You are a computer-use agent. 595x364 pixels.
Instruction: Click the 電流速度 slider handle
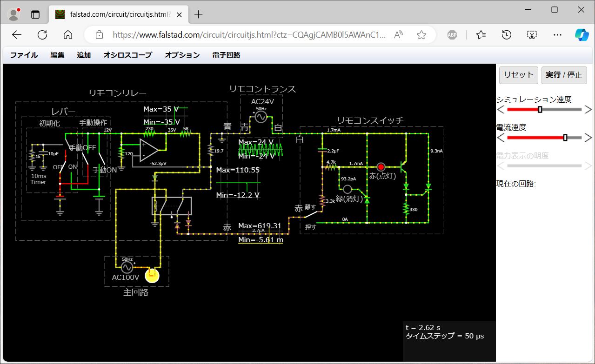click(566, 138)
